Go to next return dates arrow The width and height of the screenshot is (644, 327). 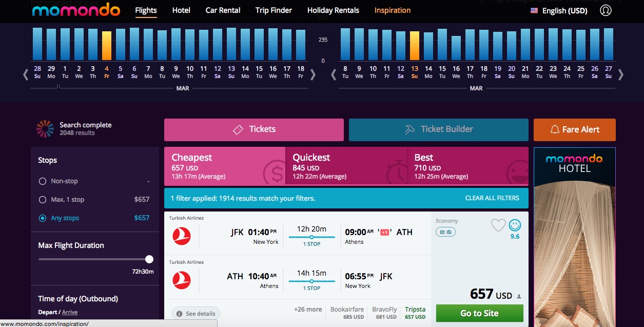pos(621,75)
